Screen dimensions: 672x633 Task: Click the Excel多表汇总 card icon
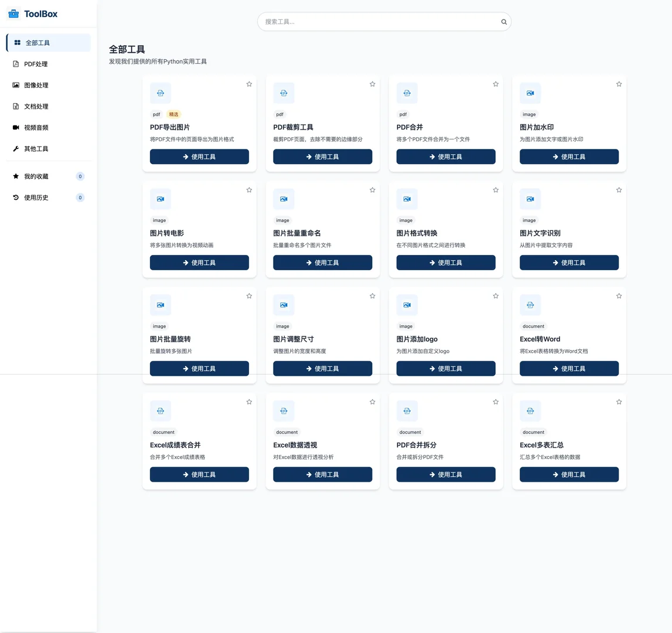tap(530, 411)
